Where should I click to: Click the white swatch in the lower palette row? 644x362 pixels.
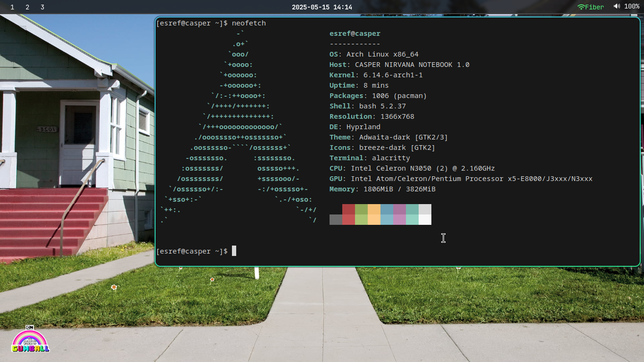(x=425, y=220)
